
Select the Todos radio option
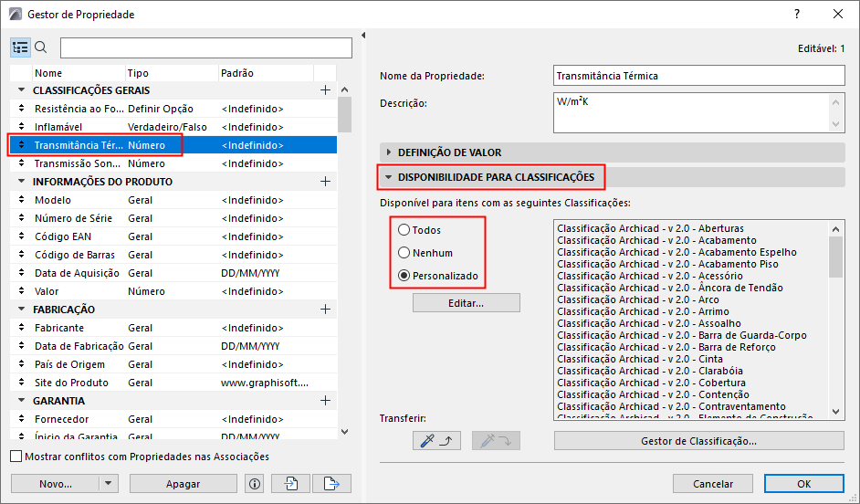[404, 230]
